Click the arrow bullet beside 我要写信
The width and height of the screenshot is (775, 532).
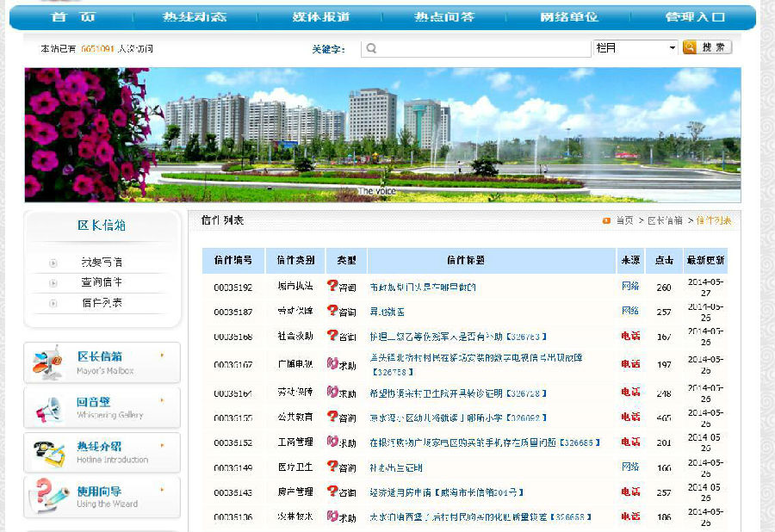click(x=53, y=262)
